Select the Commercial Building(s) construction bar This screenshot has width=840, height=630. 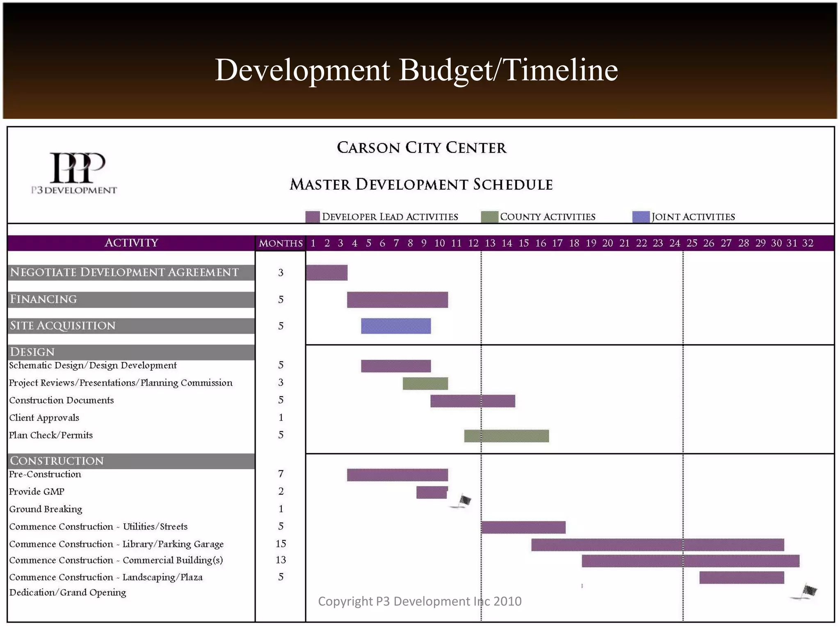coord(691,561)
